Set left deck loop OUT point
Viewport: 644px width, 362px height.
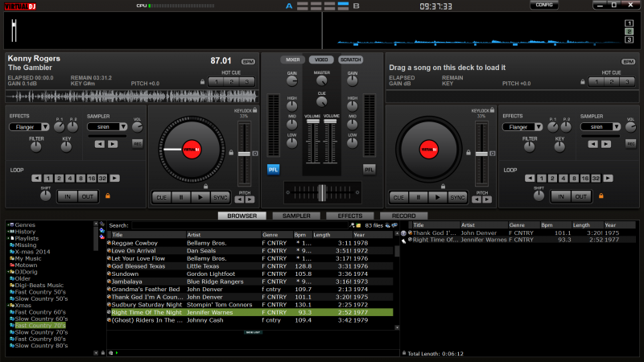point(88,196)
